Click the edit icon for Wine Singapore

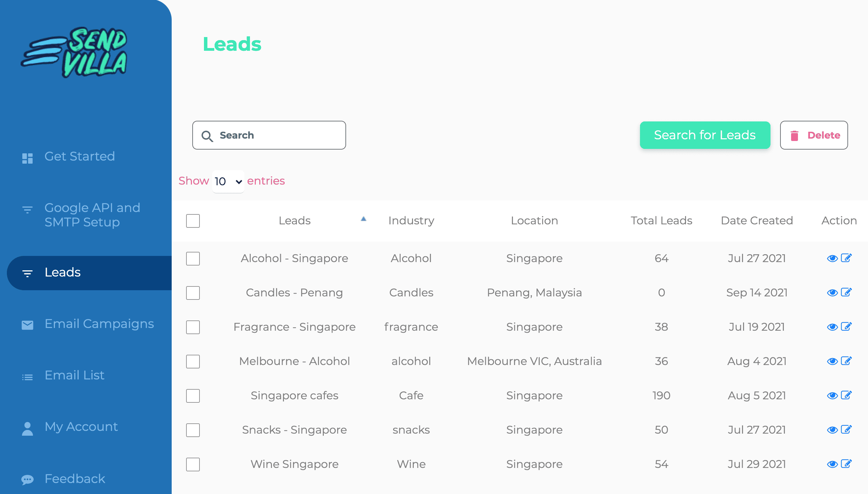pos(846,464)
